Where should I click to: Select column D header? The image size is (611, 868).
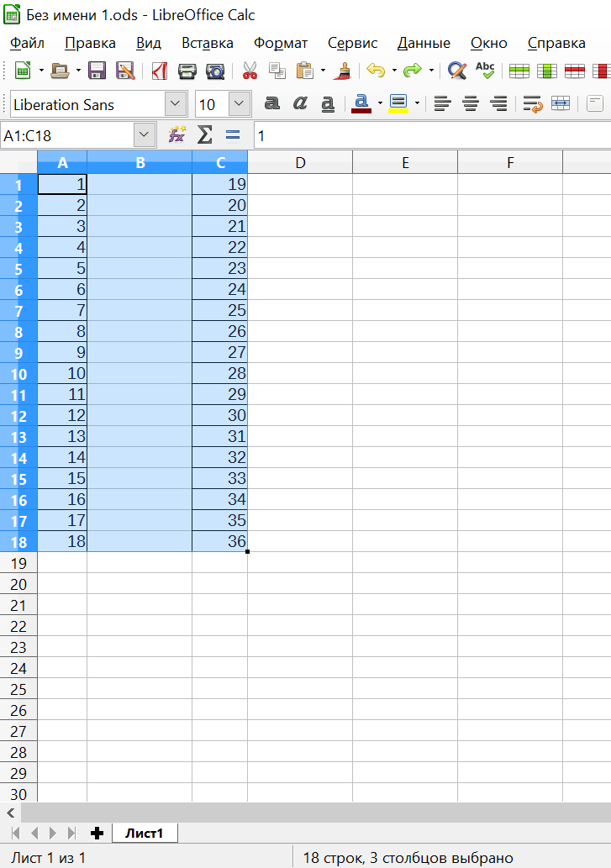coord(300,162)
